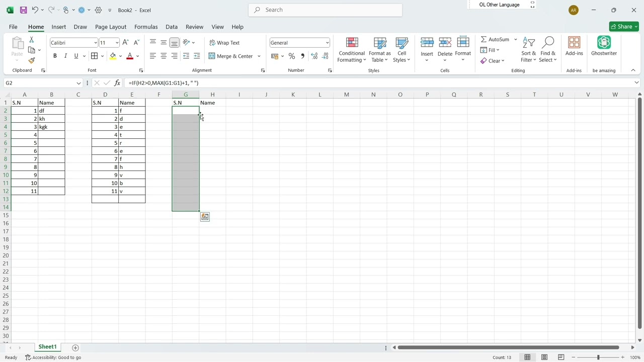Image resolution: width=644 pixels, height=362 pixels.
Task: Switch to the Formulas tab
Action: [x=146, y=27]
